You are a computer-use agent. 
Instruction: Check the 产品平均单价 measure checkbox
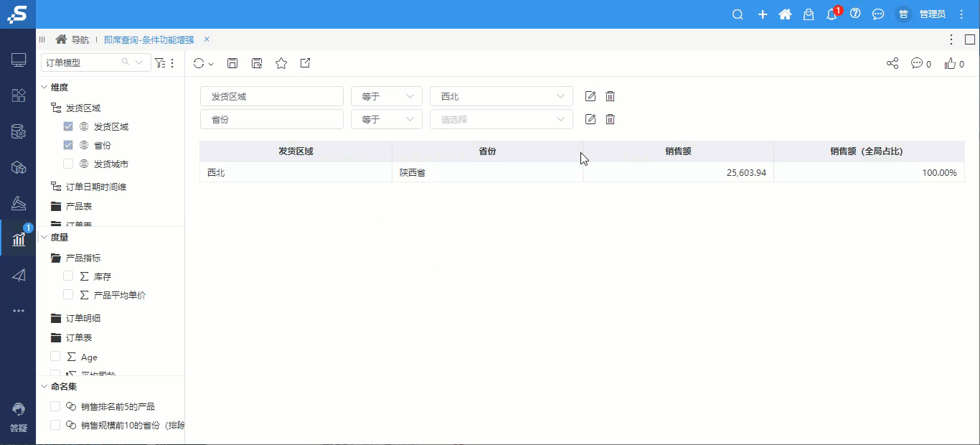point(68,294)
